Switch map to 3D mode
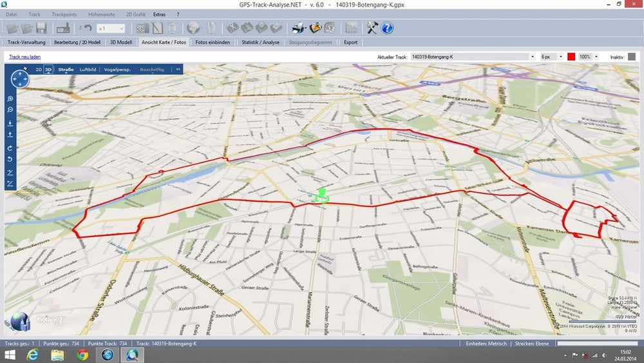Viewport: 644px width, 363px height. 48,70
